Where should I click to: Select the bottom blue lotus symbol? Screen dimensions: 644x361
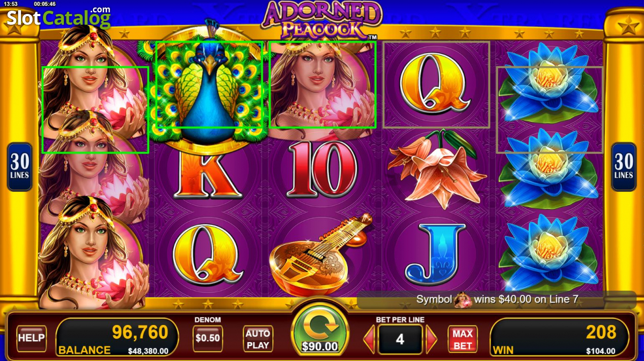(550, 254)
